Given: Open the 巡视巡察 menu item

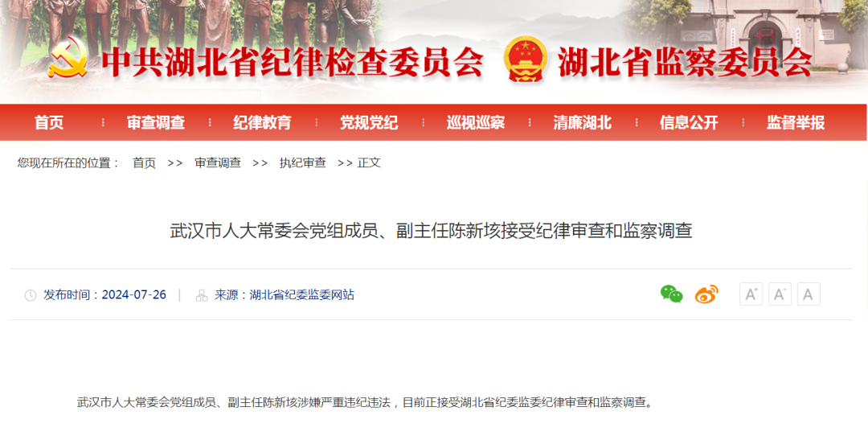Looking at the screenshot, I should (x=476, y=122).
